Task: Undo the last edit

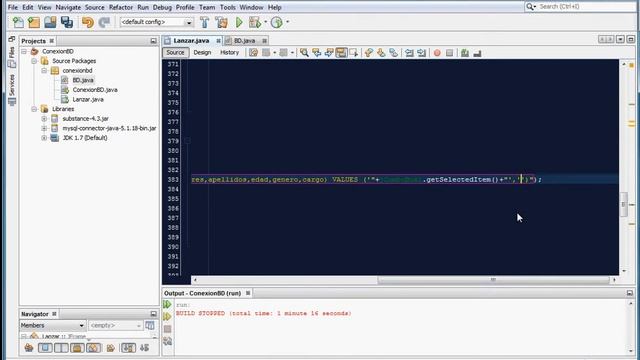Action: pos(87,22)
